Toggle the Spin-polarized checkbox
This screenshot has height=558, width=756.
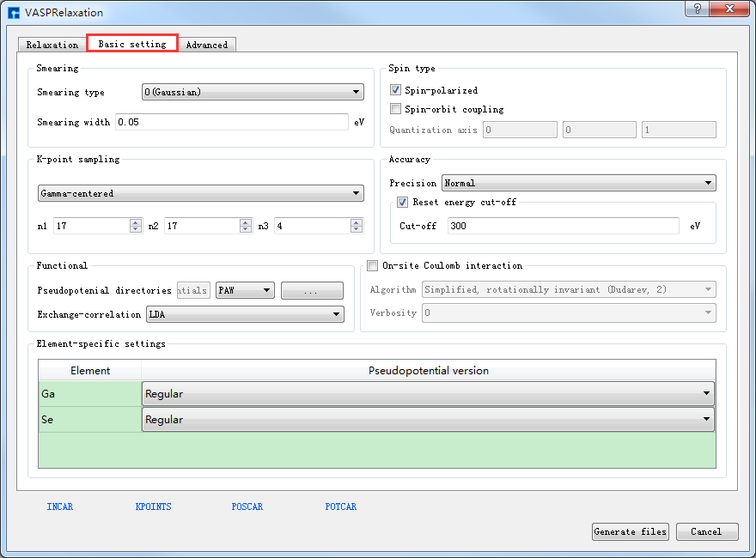tap(396, 90)
